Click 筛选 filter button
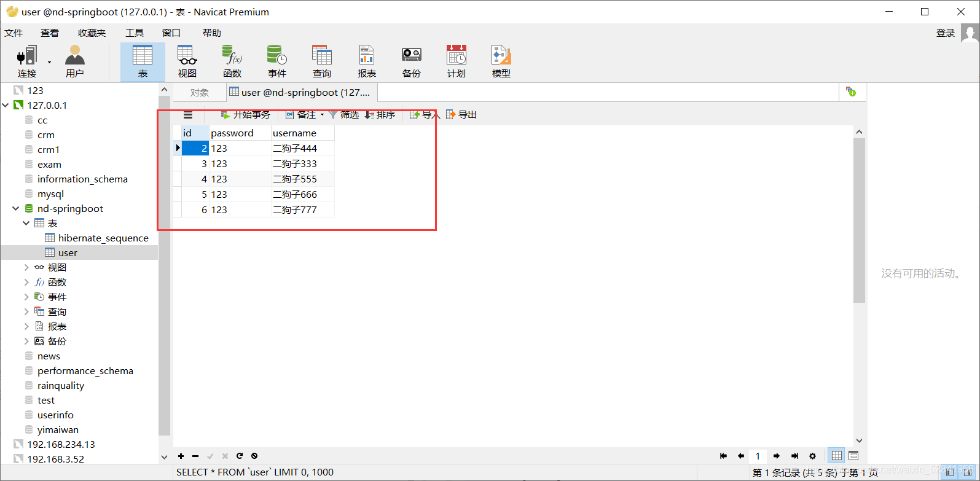This screenshot has width=980, height=481. point(344,115)
